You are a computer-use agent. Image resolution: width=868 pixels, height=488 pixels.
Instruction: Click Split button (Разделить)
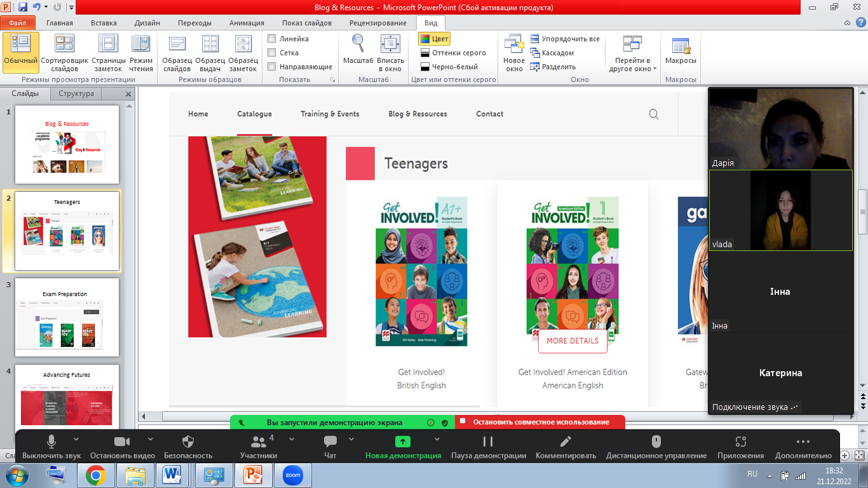click(553, 67)
